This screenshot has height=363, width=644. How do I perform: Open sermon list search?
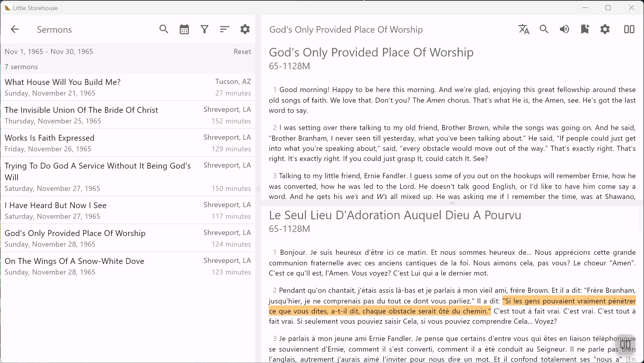pyautogui.click(x=164, y=29)
